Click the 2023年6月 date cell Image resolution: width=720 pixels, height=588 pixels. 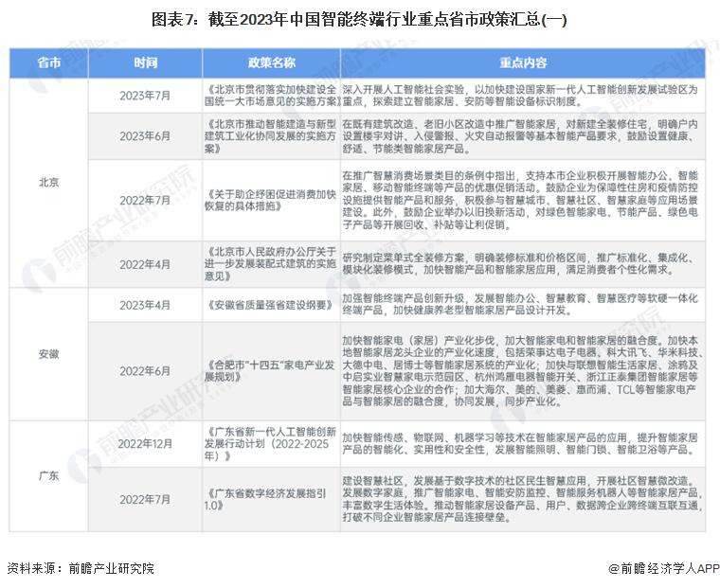(145, 136)
